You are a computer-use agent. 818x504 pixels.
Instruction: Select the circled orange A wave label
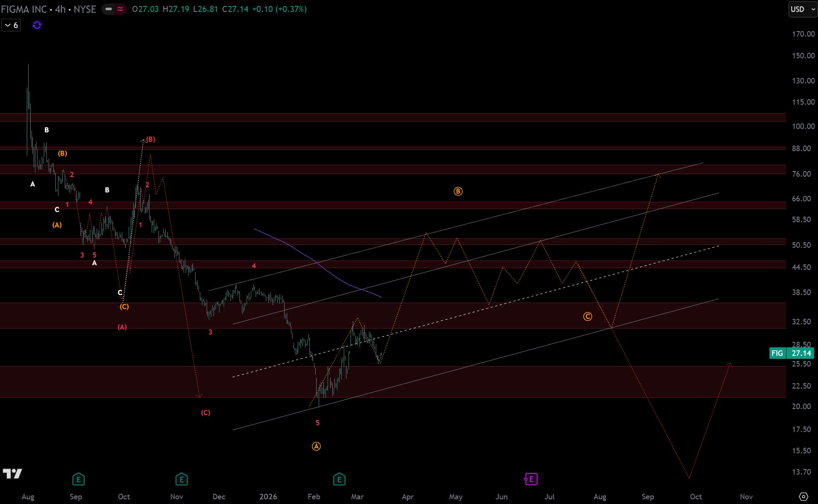click(316, 446)
